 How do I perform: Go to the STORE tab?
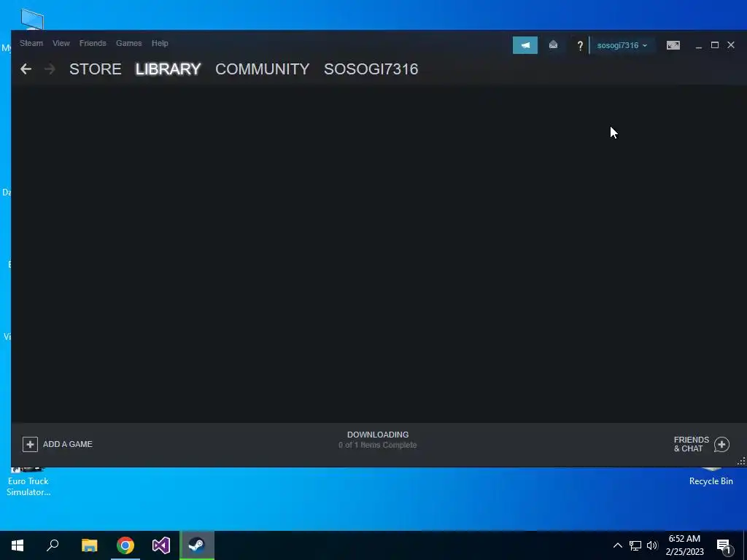(96, 69)
